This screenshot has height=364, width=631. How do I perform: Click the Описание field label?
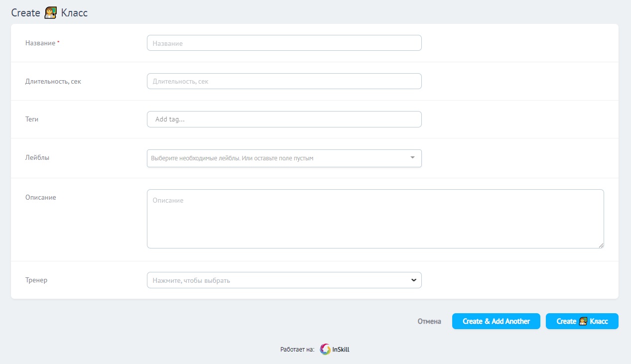point(41,198)
